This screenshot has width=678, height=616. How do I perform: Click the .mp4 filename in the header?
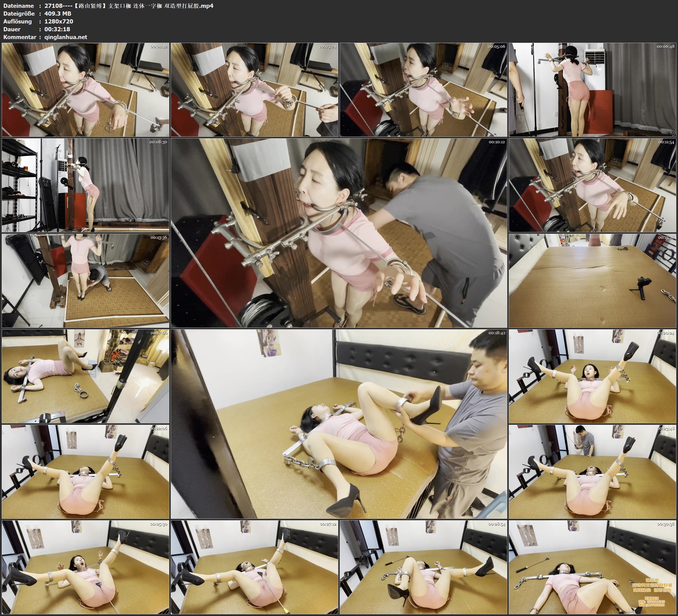coord(129,6)
